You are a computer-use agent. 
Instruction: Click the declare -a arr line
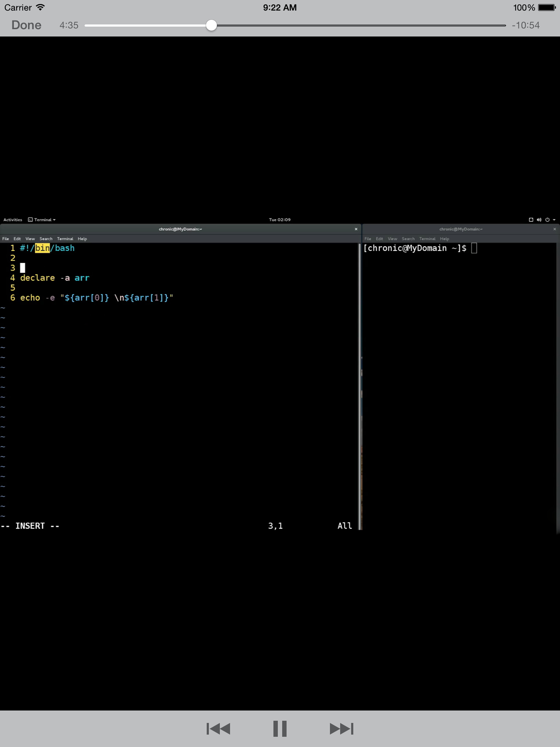click(x=55, y=278)
